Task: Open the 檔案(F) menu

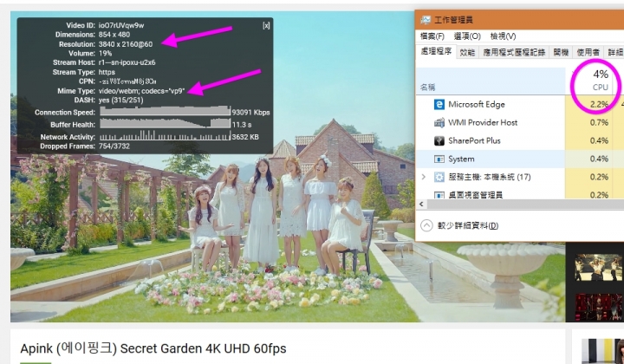Action: (432, 36)
